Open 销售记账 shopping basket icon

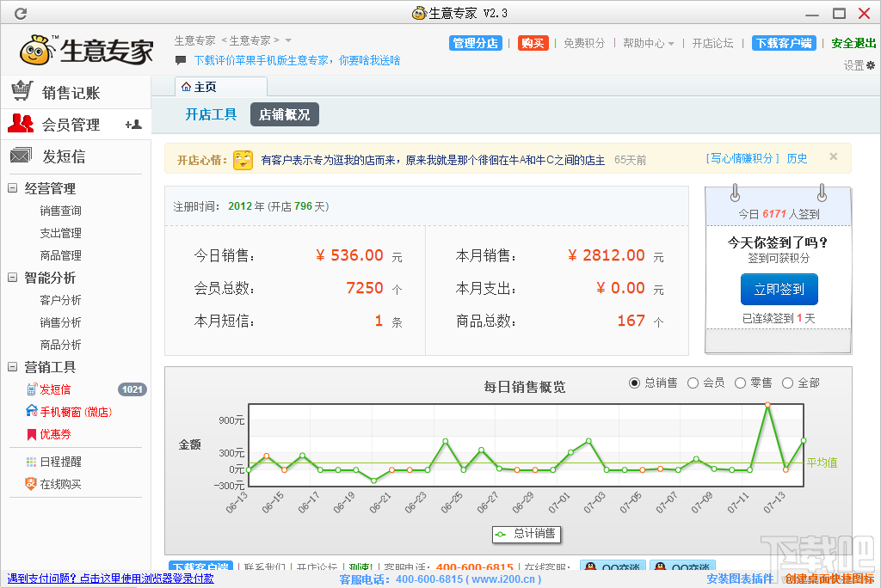(x=22, y=90)
